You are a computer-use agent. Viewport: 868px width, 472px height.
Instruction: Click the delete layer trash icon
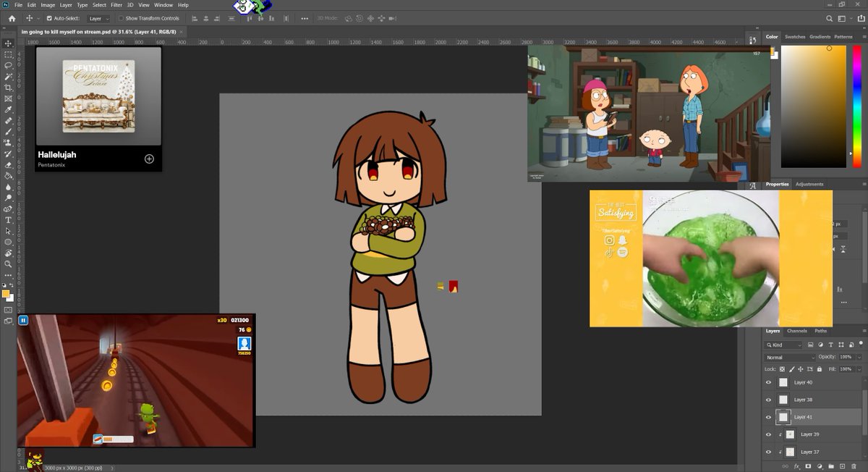854,466
